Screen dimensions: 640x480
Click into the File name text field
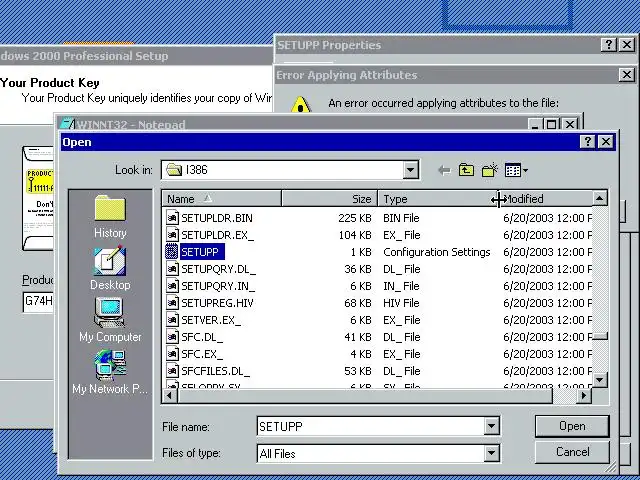coord(371,427)
